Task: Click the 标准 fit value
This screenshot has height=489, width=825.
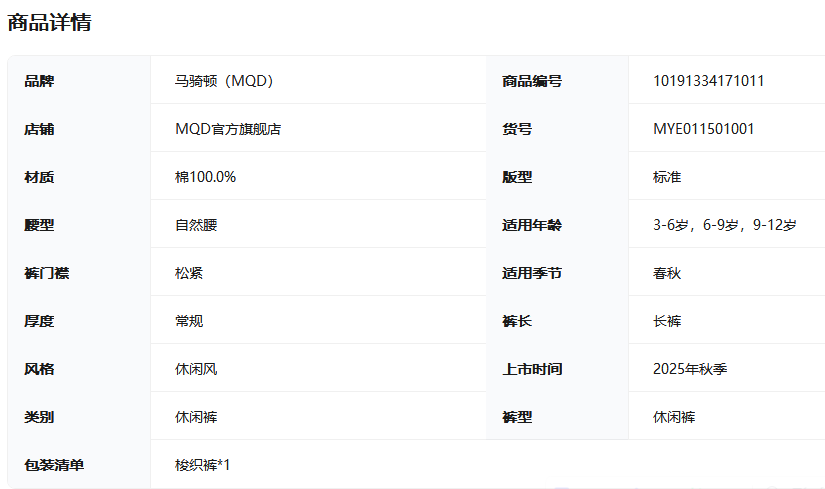Action: pyautogui.click(x=667, y=177)
